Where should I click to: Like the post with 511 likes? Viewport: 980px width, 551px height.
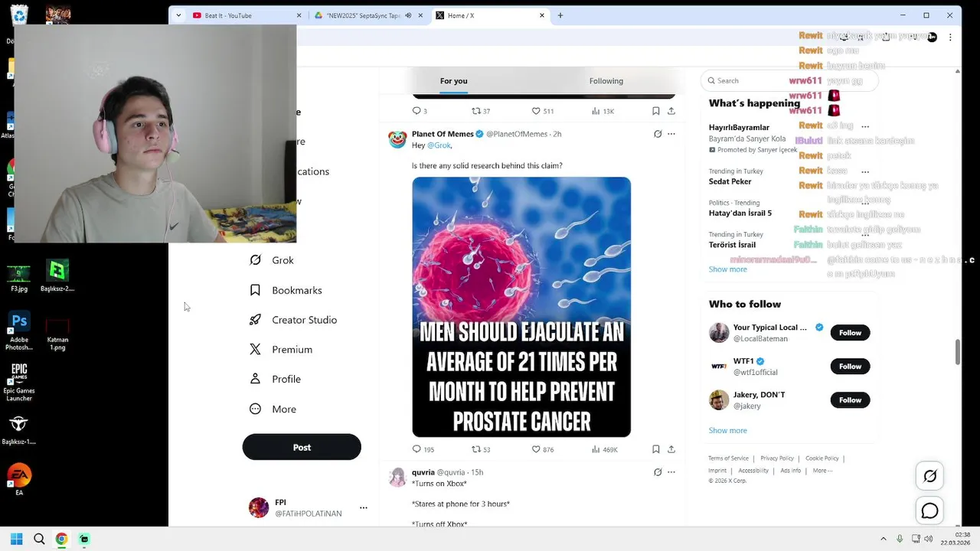coord(542,111)
